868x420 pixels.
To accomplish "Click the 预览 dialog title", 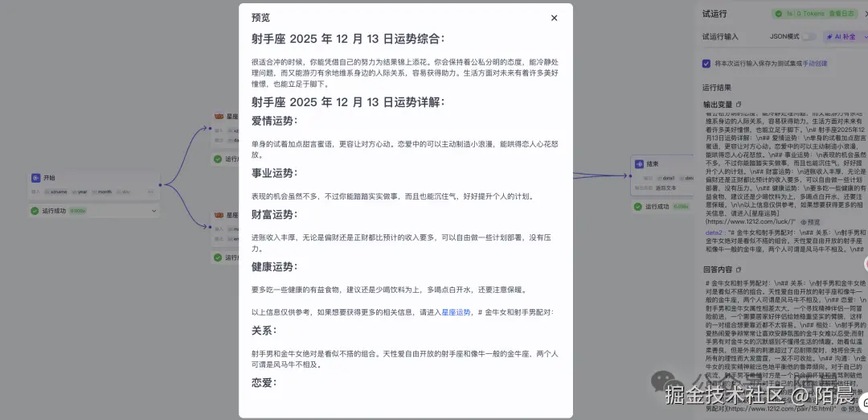I will tap(260, 18).
